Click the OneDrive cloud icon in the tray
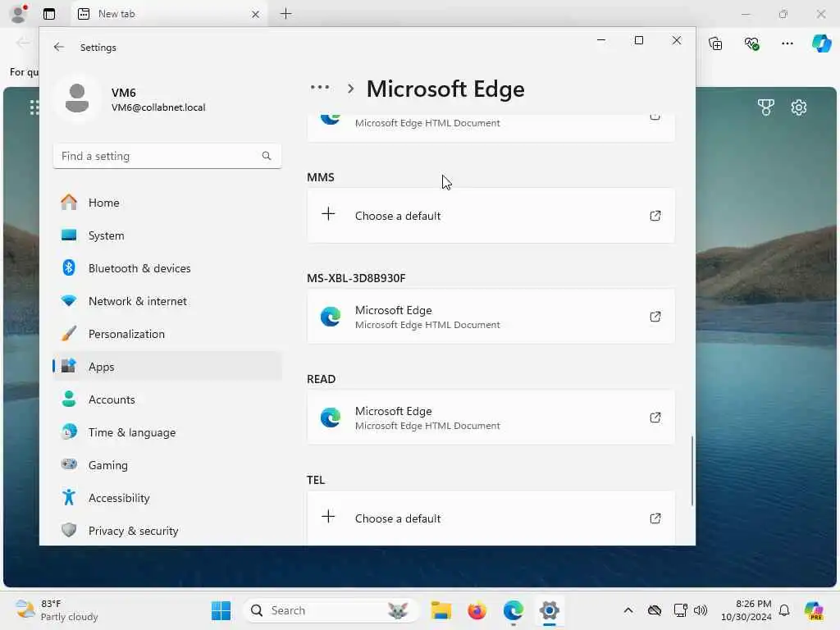840x630 pixels. [655, 610]
